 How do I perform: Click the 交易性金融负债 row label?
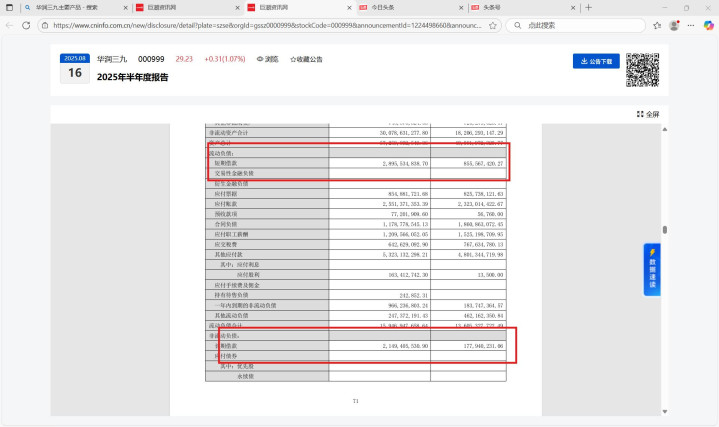[234, 173]
